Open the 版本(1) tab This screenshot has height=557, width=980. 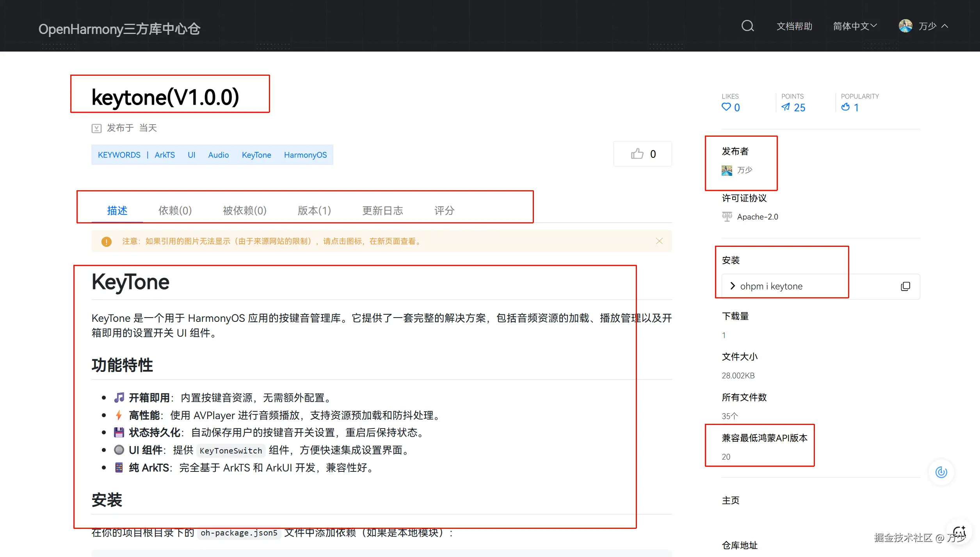(x=314, y=211)
